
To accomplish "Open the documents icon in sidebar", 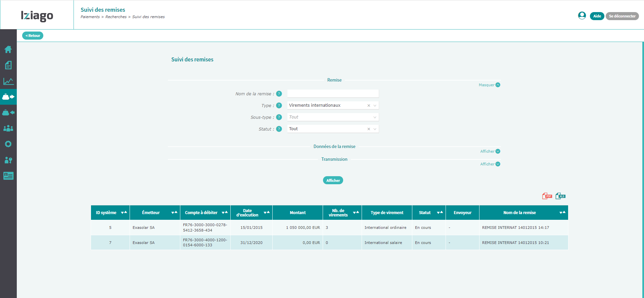I will pyautogui.click(x=8, y=65).
